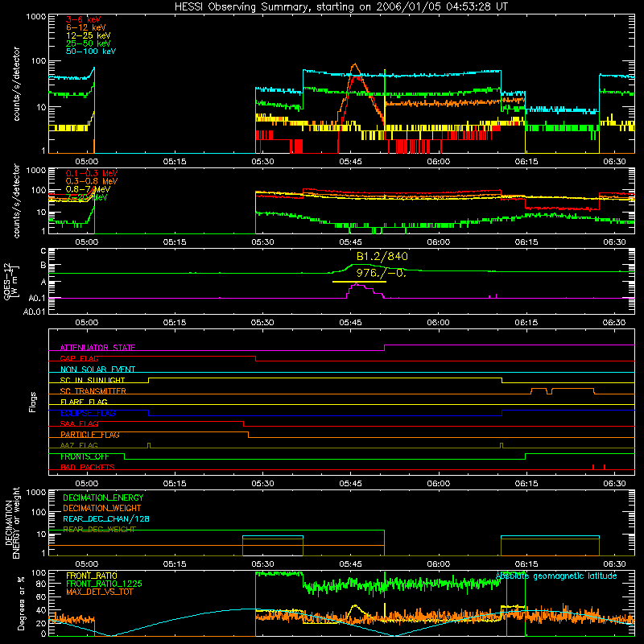This screenshot has width=644, height=644.
Task: Click the PARTICLE_FLAG label
Action: pyautogui.click(x=90, y=435)
